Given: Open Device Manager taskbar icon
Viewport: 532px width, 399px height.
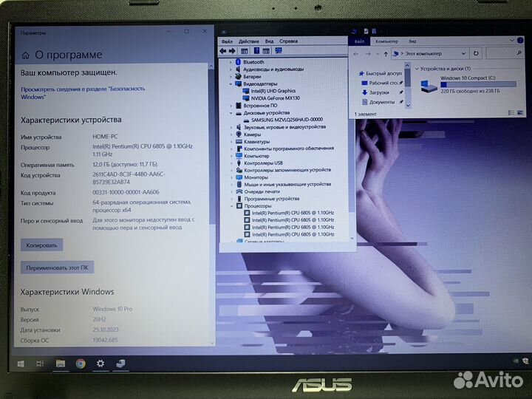Looking at the screenshot, I should (x=120, y=364).
